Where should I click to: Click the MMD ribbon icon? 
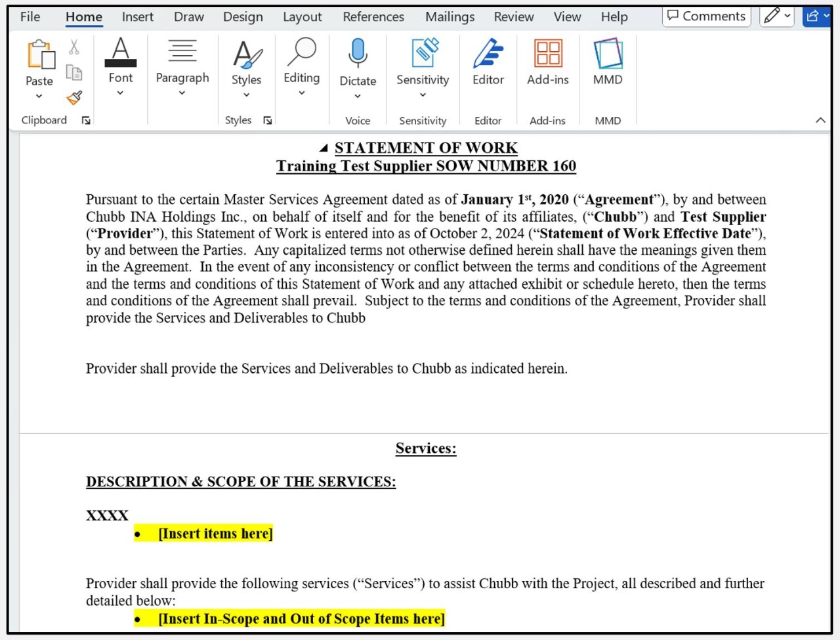(608, 53)
